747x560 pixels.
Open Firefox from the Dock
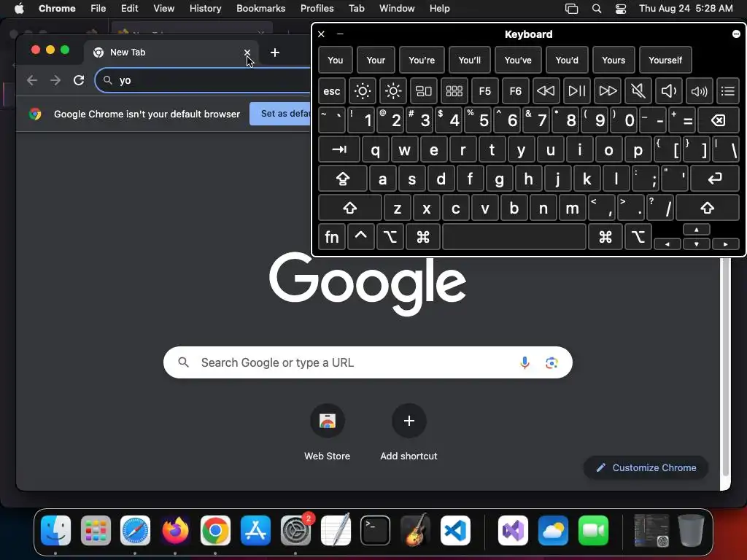175,530
